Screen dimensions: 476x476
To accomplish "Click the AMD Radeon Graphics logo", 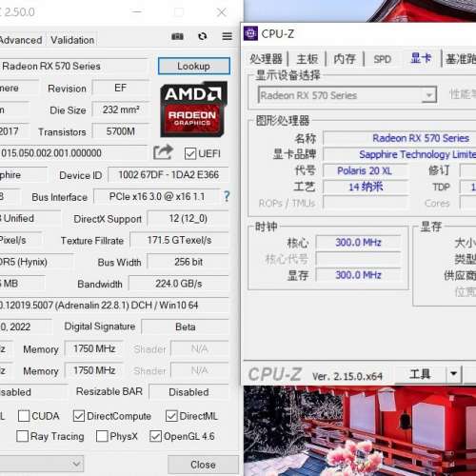I will click(193, 109).
